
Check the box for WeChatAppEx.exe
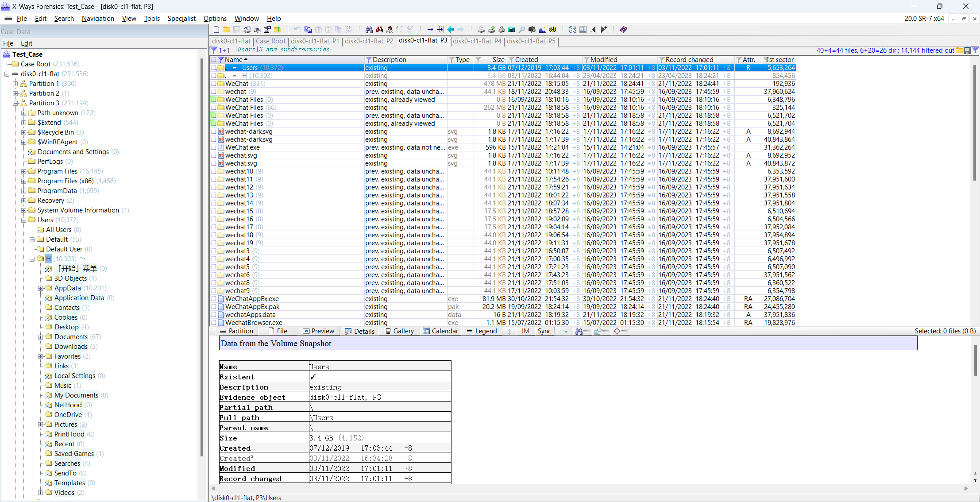pos(214,299)
